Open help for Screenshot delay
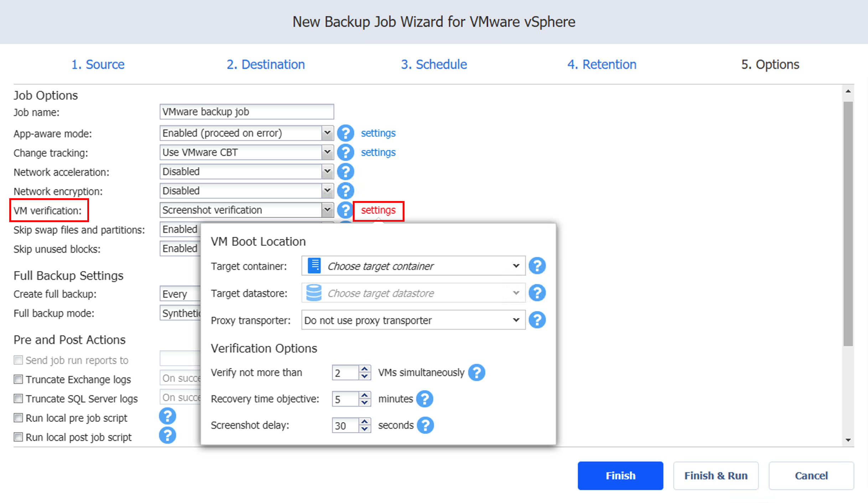Viewport: 868px width, 503px height. click(x=425, y=425)
